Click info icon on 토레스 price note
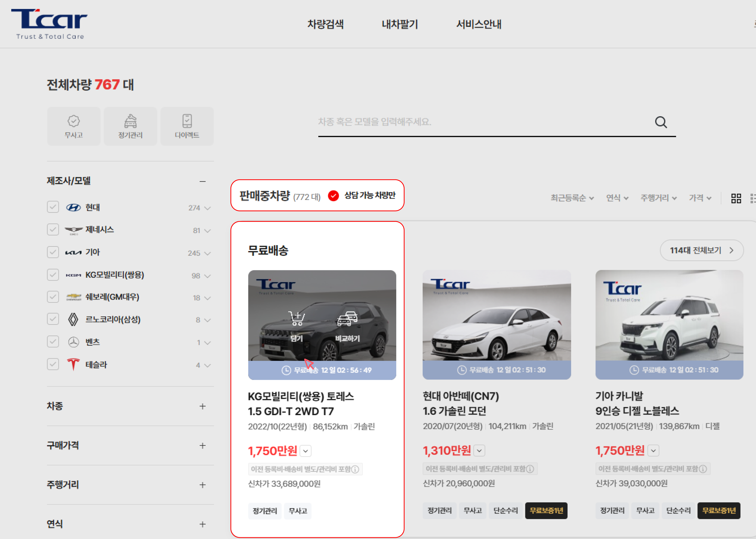The image size is (756, 539). tap(355, 469)
